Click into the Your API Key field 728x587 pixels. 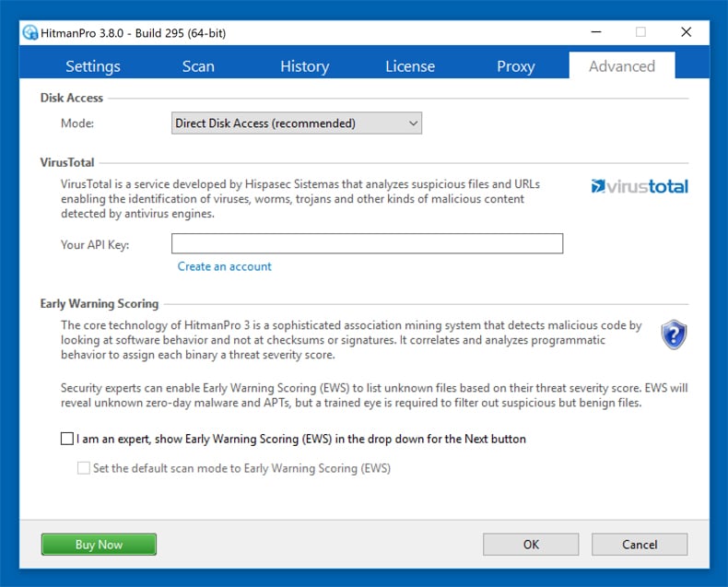click(x=368, y=244)
